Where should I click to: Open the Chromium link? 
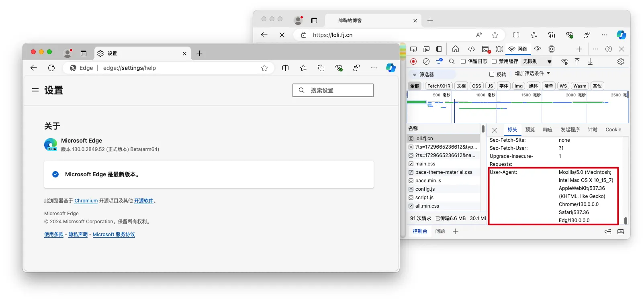[86, 201]
